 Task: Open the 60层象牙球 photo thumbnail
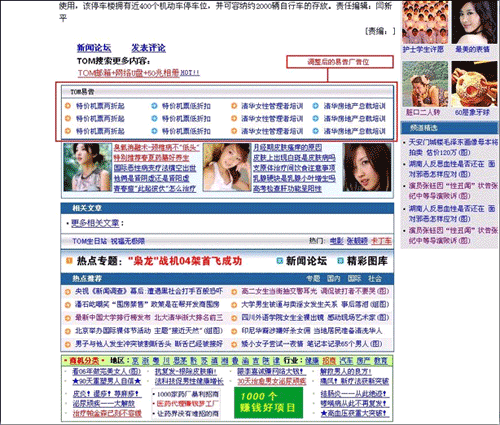[474, 84]
